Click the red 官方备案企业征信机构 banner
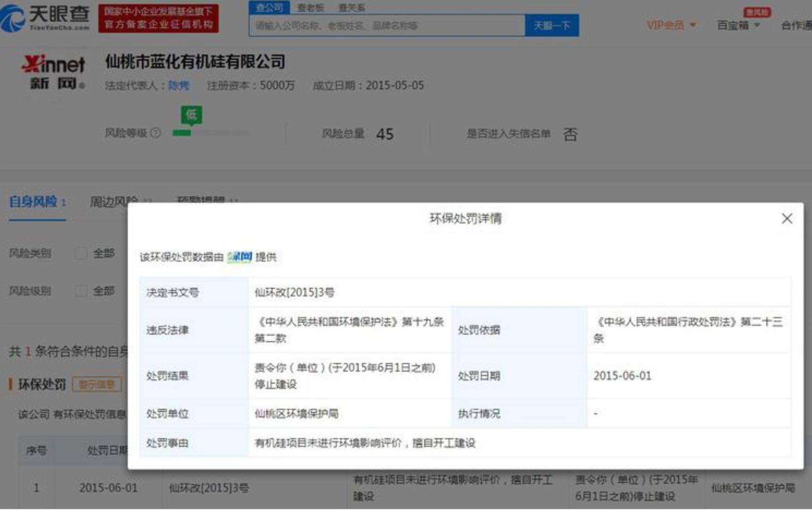This screenshot has height=510, width=812. 158,18
